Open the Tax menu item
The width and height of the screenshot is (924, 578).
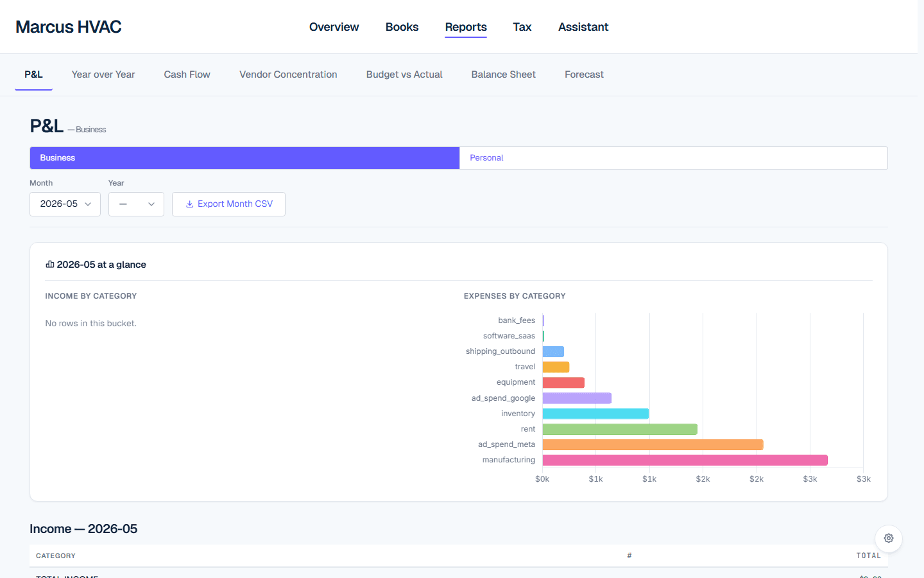pos(522,27)
